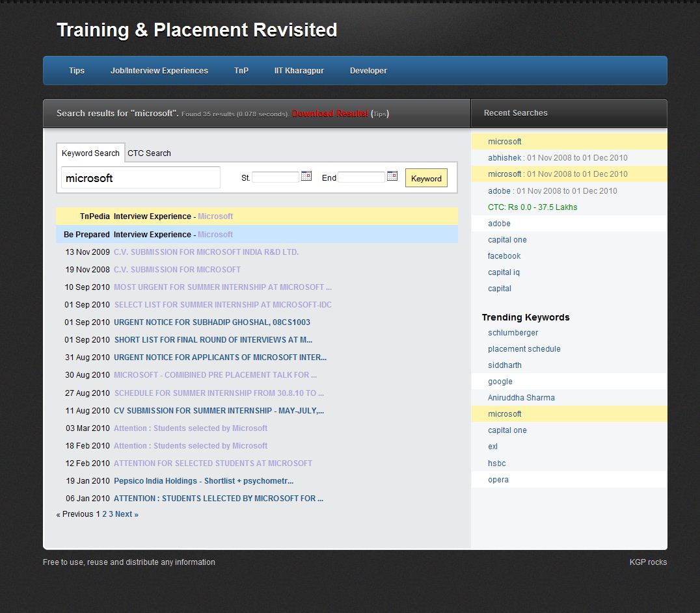Select facebook in Recent Searches

click(504, 256)
